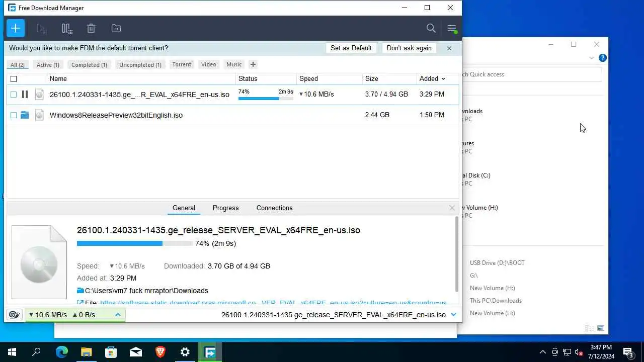Click the trash delete icon in toolbar
Image resolution: width=644 pixels, height=362 pixels.
tap(91, 29)
